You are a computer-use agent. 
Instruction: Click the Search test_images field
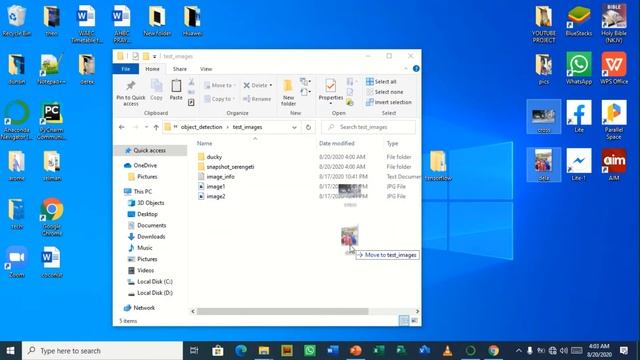click(x=369, y=127)
